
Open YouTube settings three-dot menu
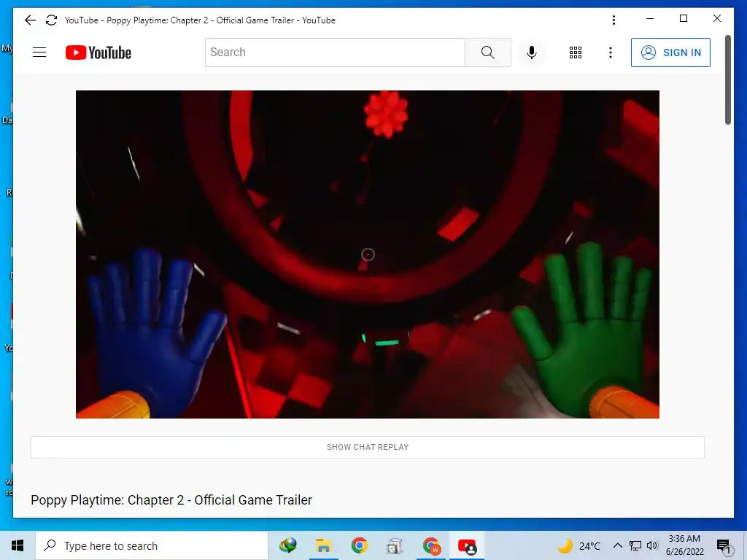[611, 52]
